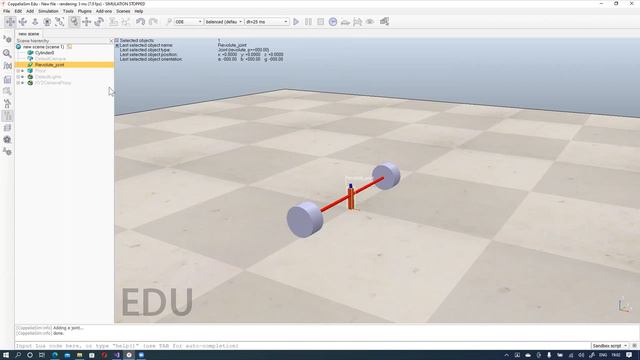The height and width of the screenshot is (360, 640).
Task: Toggle the visualization eye icon
Action: tap(370, 22)
